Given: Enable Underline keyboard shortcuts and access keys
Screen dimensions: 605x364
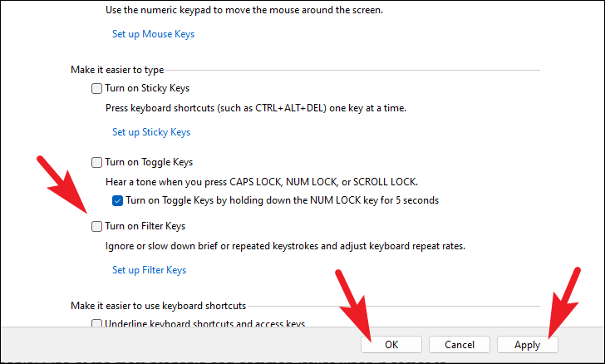Looking at the screenshot, I should [x=97, y=324].
